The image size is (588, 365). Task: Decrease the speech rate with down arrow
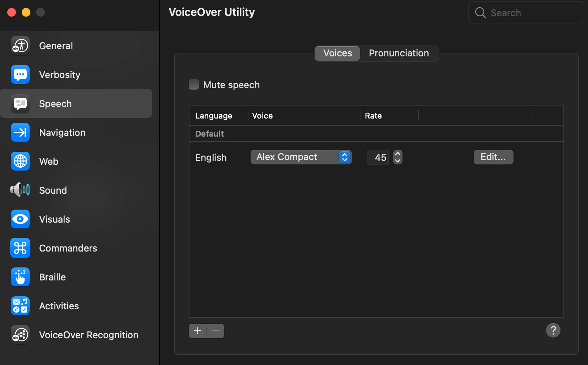pos(398,161)
